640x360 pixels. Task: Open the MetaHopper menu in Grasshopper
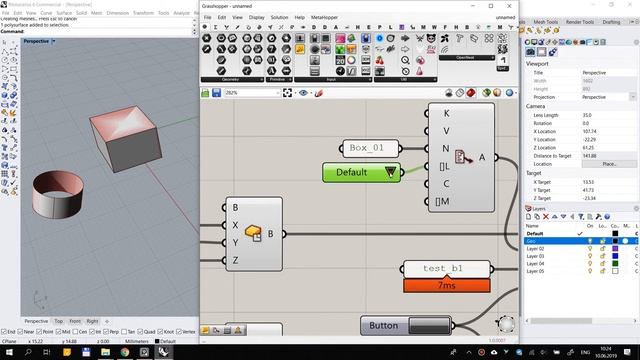[x=324, y=18]
